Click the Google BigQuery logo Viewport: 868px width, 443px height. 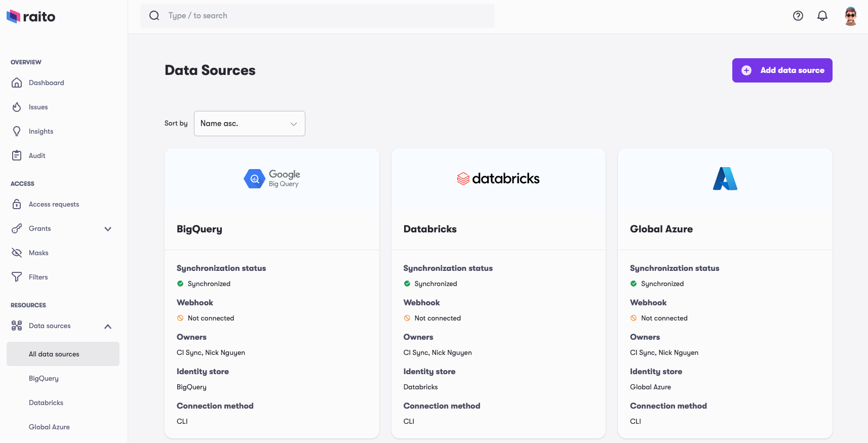[x=272, y=179]
